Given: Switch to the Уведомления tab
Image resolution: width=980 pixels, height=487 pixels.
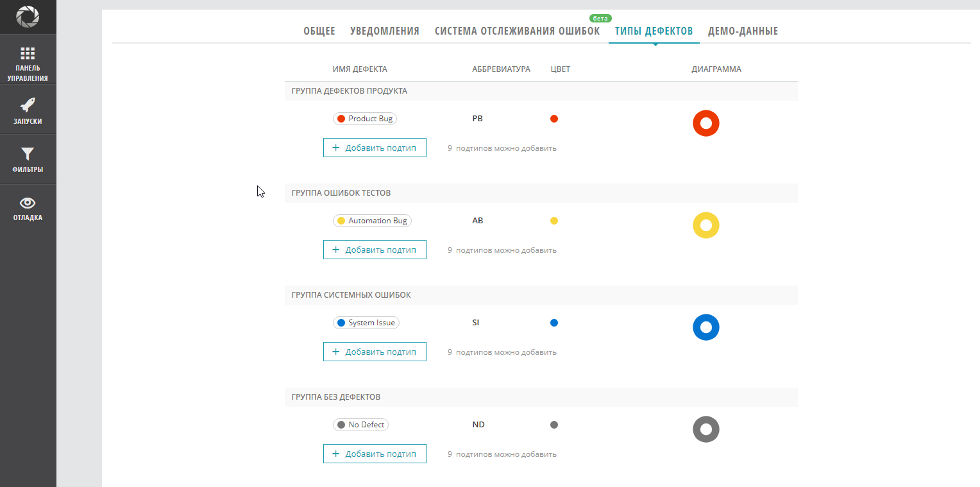Looking at the screenshot, I should [x=385, y=30].
